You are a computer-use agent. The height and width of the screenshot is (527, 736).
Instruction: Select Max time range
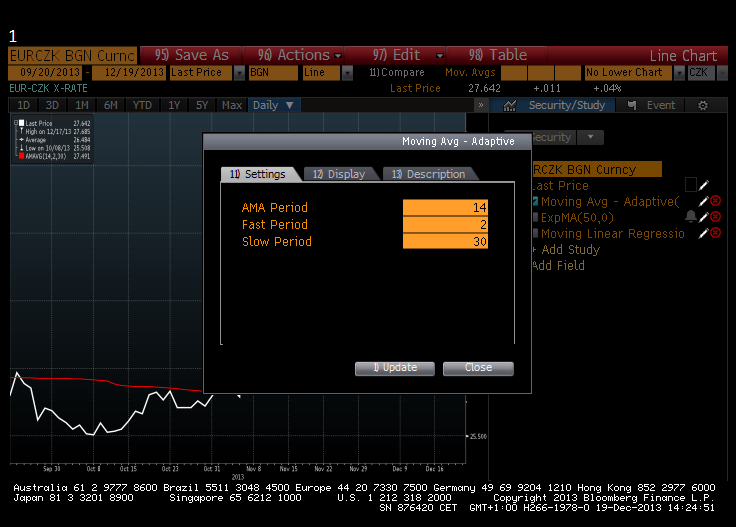click(231, 105)
